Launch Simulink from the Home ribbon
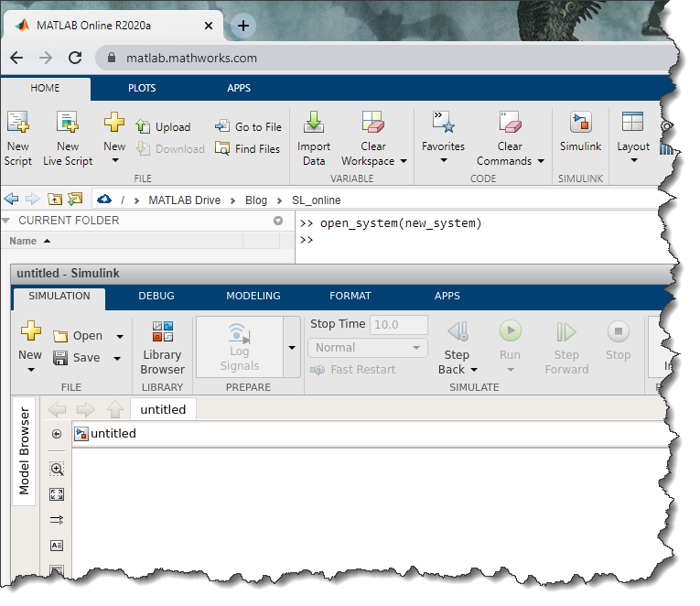 580,132
